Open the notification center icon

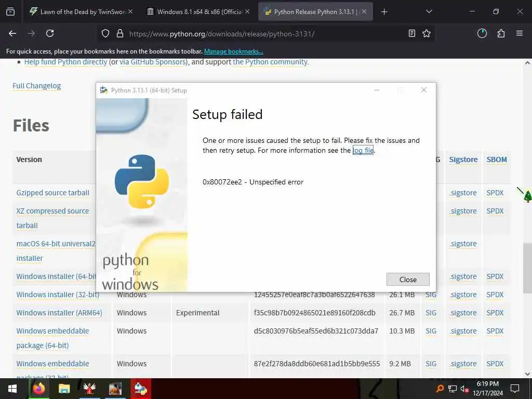515,389
